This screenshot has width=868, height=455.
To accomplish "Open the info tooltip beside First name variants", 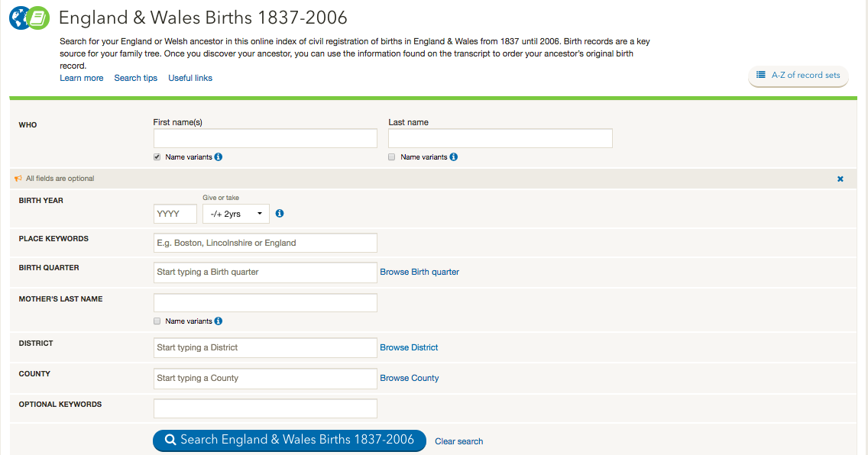I will point(219,157).
